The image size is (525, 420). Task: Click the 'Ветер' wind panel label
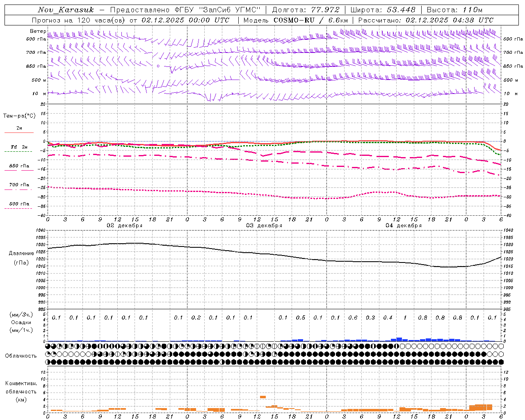tap(38, 31)
